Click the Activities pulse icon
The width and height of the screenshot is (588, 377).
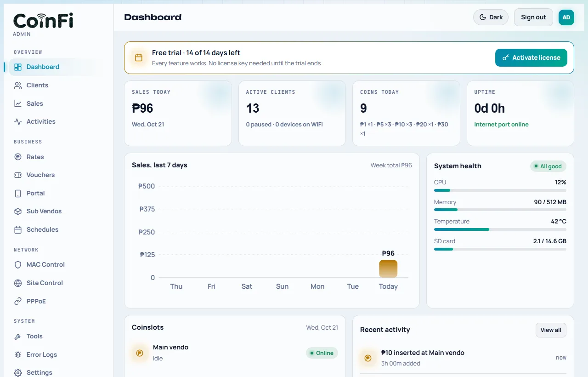click(18, 122)
